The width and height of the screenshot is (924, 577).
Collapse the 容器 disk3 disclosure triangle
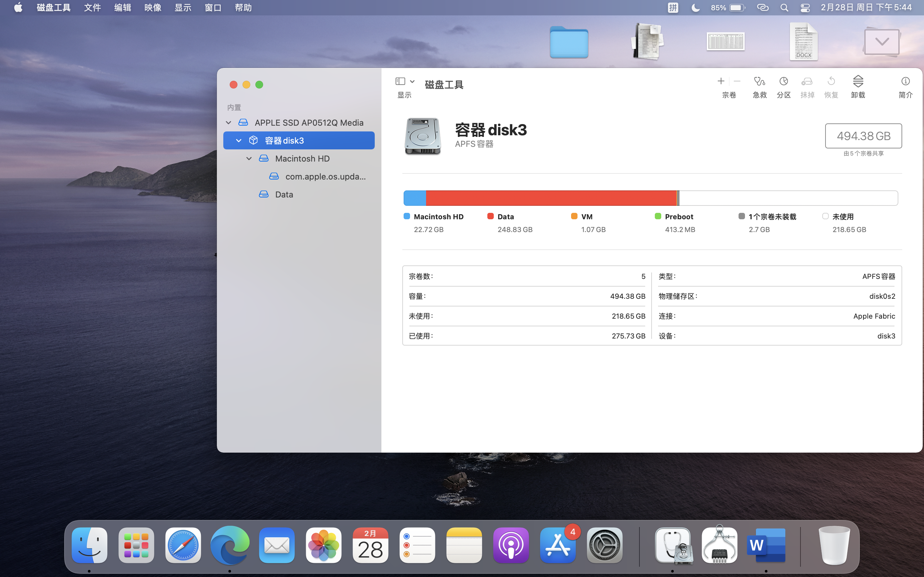[x=239, y=140]
